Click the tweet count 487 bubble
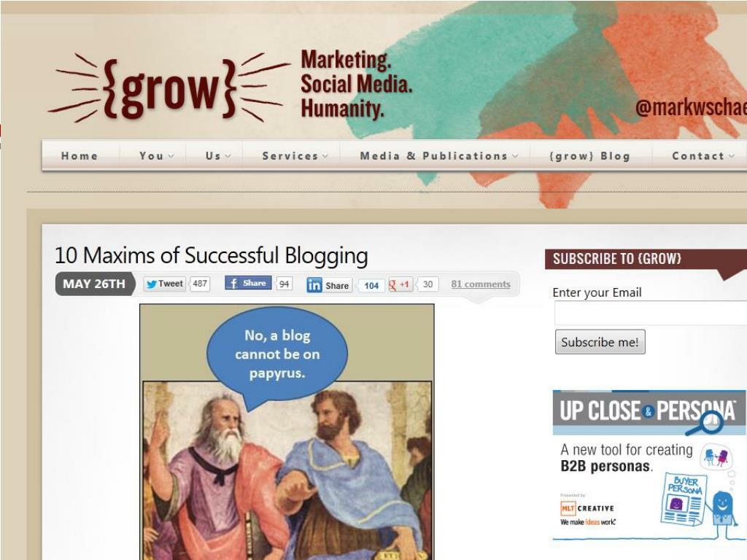 click(x=200, y=284)
